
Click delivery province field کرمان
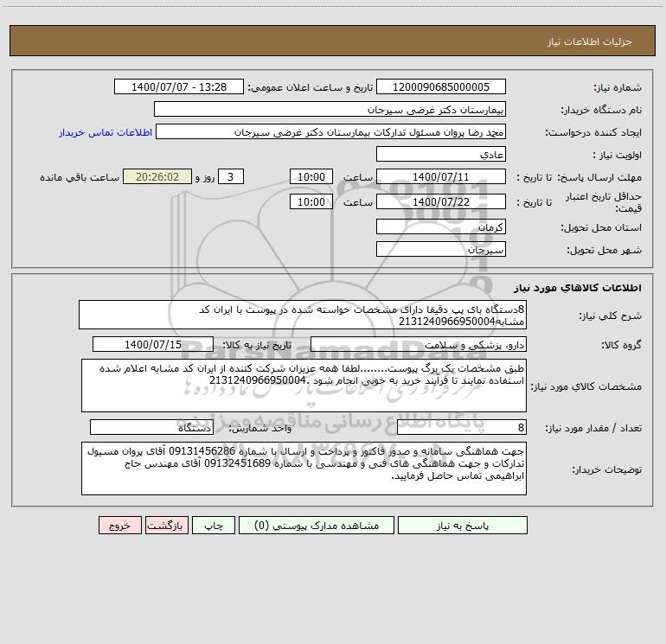click(x=441, y=226)
